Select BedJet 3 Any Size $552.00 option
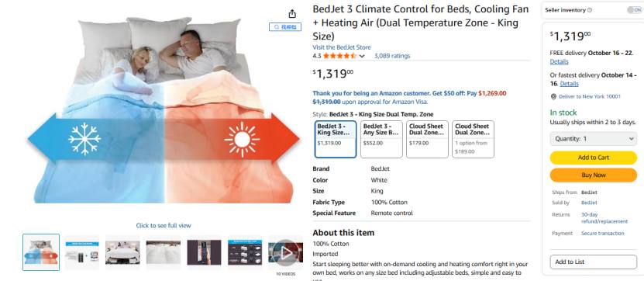The height and width of the screenshot is (281, 644). 381,139
